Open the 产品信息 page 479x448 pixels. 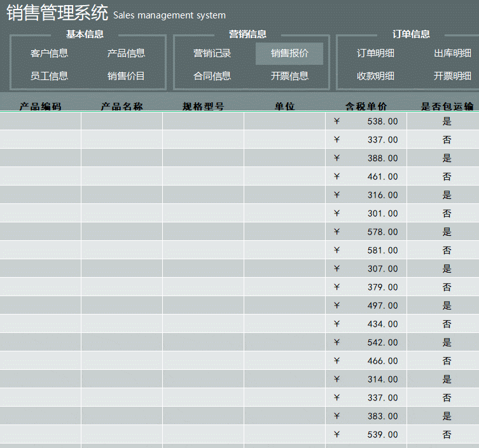coord(126,53)
